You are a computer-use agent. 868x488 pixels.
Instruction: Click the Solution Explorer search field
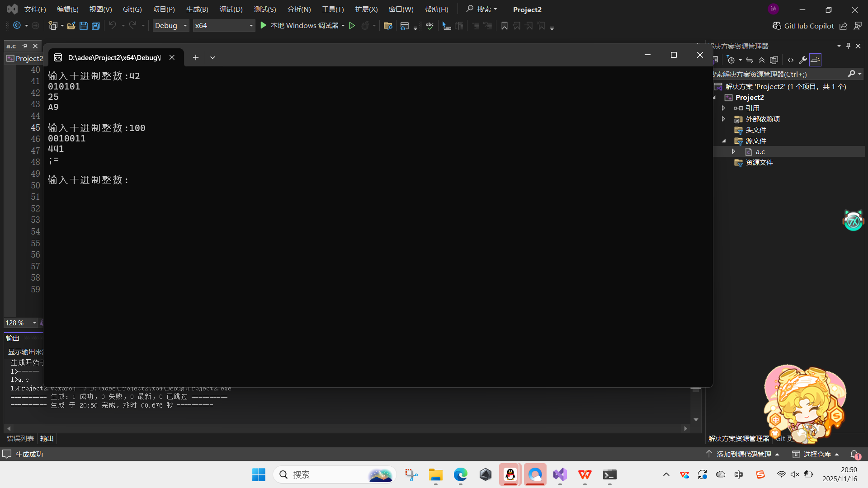778,74
